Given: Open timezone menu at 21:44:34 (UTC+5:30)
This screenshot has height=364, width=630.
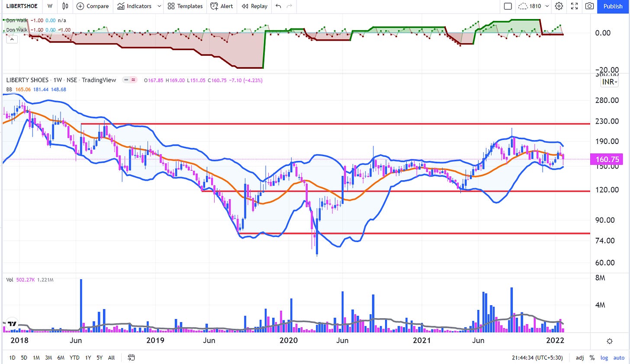Looking at the screenshot, I should coord(537,358).
